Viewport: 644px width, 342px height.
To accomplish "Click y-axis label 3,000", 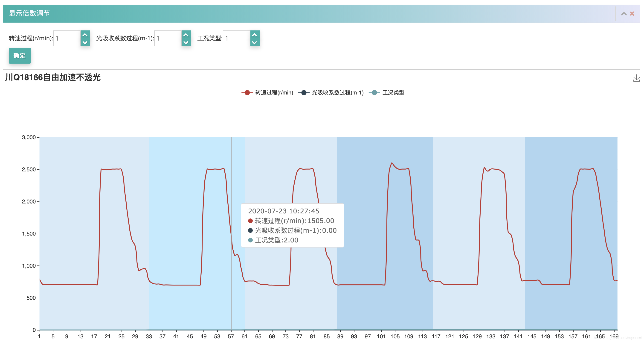I will point(29,137).
